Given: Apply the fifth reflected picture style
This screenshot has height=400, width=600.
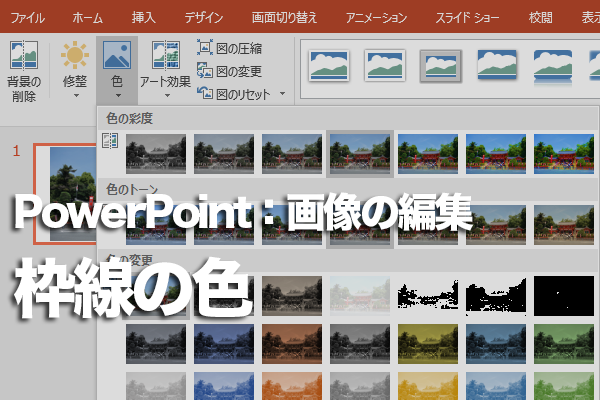Looking at the screenshot, I should pos(553,66).
